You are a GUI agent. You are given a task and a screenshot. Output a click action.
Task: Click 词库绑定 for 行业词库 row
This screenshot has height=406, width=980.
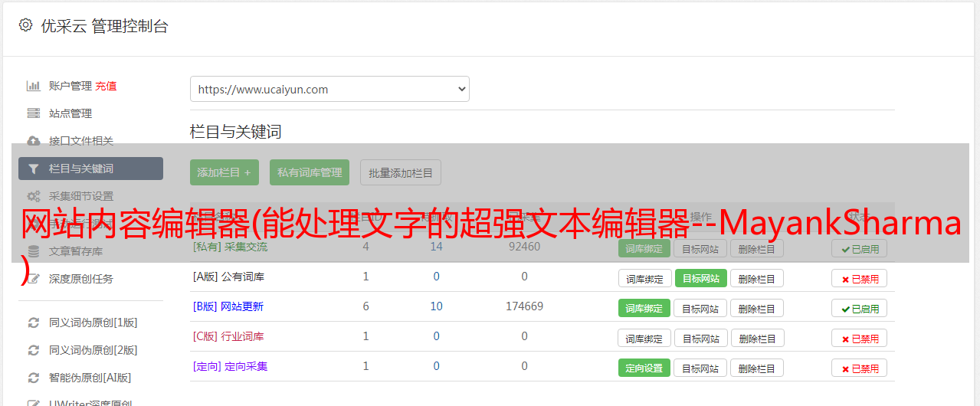coord(644,338)
